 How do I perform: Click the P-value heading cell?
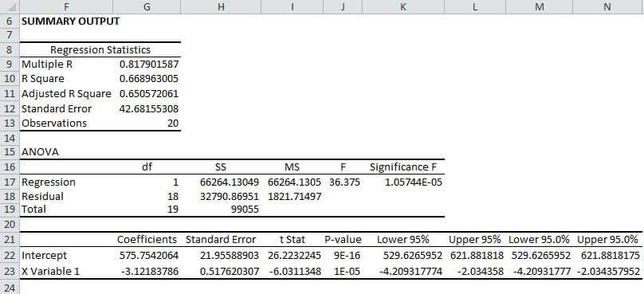coord(343,239)
